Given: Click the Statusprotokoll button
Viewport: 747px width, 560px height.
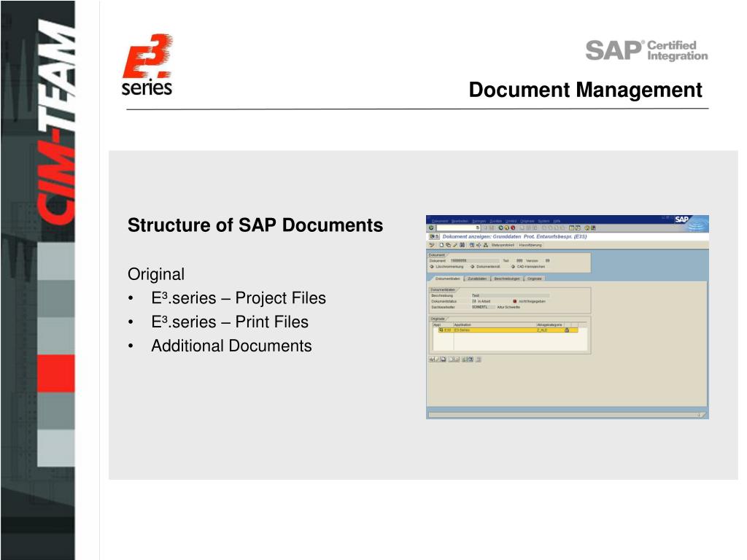Looking at the screenshot, I should 503,245.
